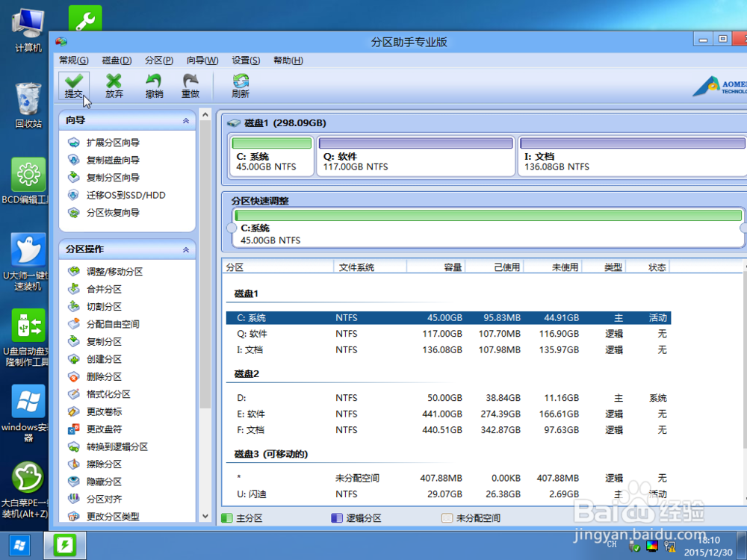The height and width of the screenshot is (560, 747).
Task: Click the 复制磁盘向导 wizard icon
Action: pyautogui.click(x=72, y=160)
